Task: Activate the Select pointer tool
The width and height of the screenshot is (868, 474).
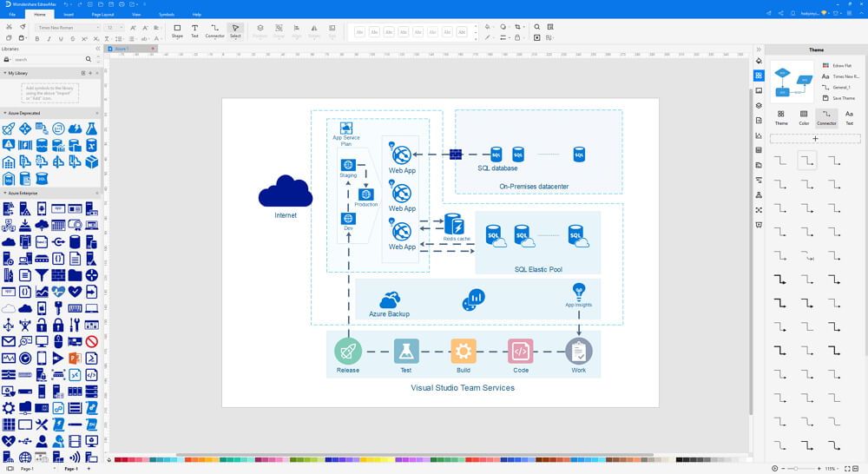Action: pyautogui.click(x=235, y=31)
